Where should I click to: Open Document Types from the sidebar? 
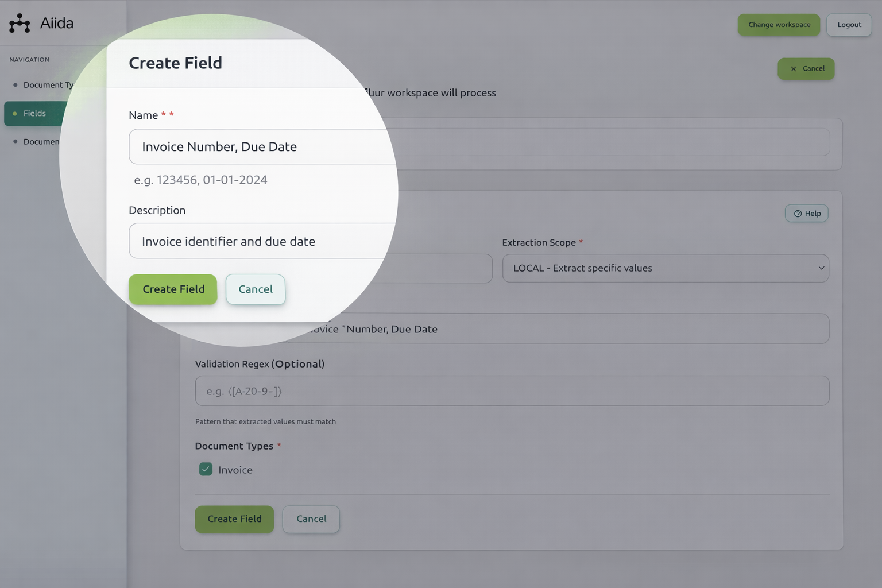coord(48,84)
